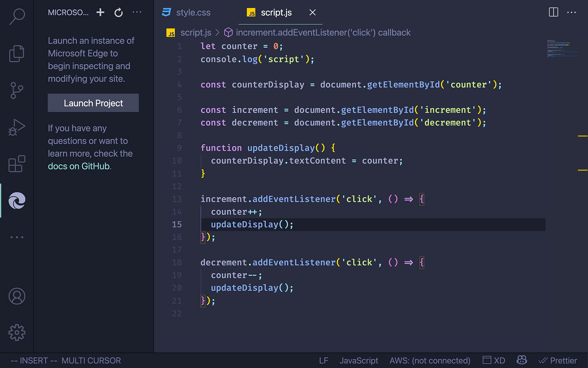The image size is (588, 368).
Task: Open the Accounts menu icon
Action: tap(16, 296)
